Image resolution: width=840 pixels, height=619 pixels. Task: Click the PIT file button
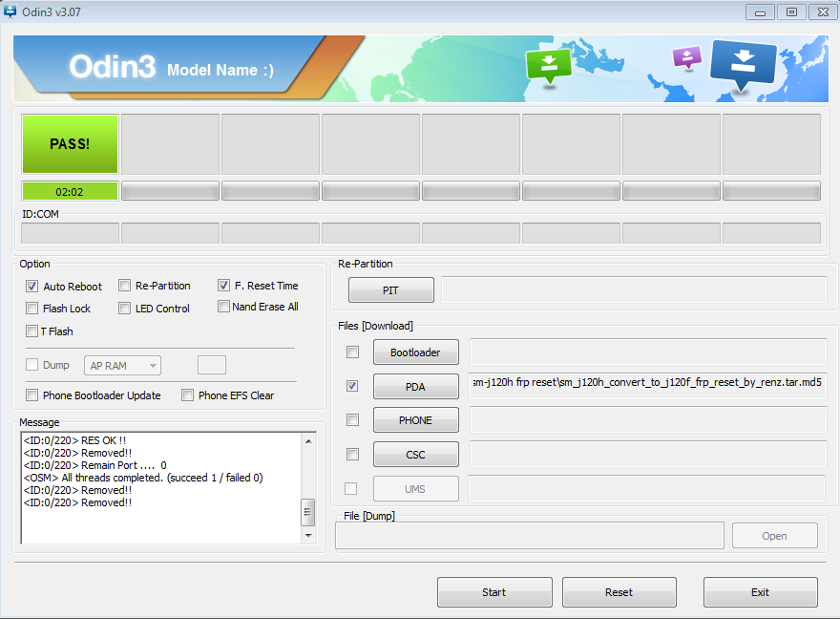[x=391, y=290]
